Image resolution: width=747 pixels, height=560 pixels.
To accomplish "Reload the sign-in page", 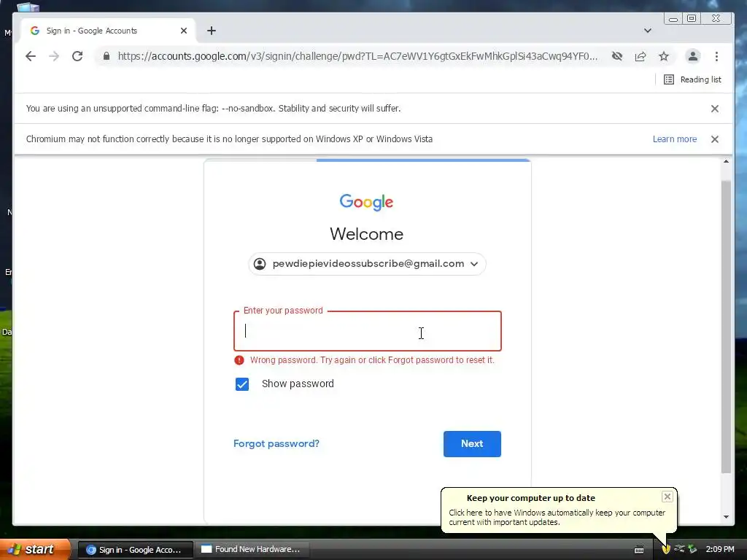I will tap(77, 56).
